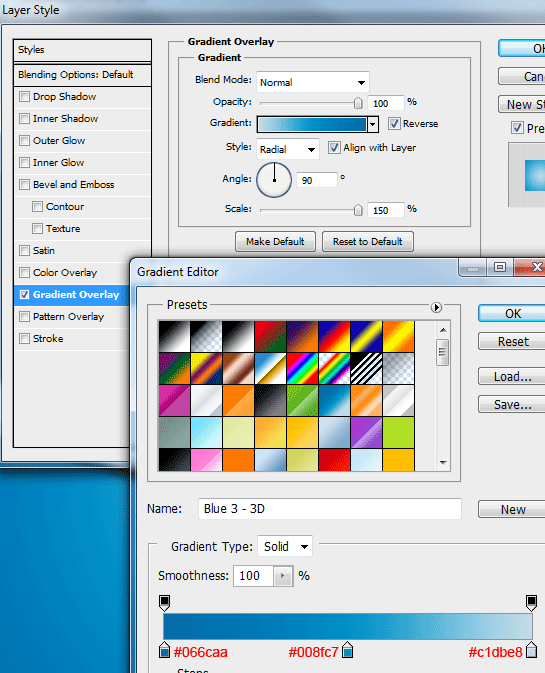This screenshot has height=673, width=545.
Task: Enable the Drop Shadow checkbox
Action: (x=24, y=97)
